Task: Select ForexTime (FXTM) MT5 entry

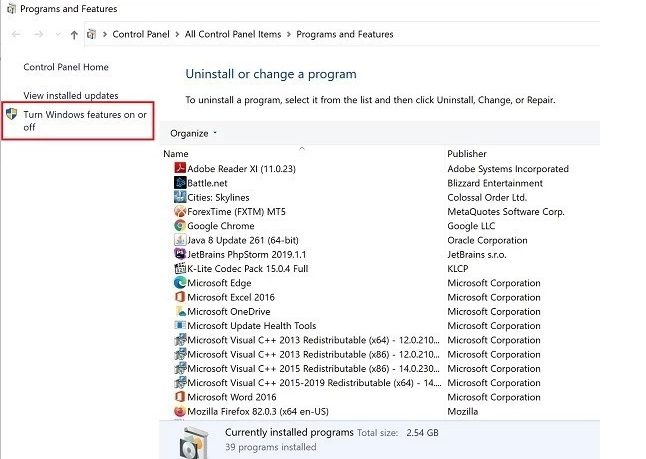Action: click(236, 211)
